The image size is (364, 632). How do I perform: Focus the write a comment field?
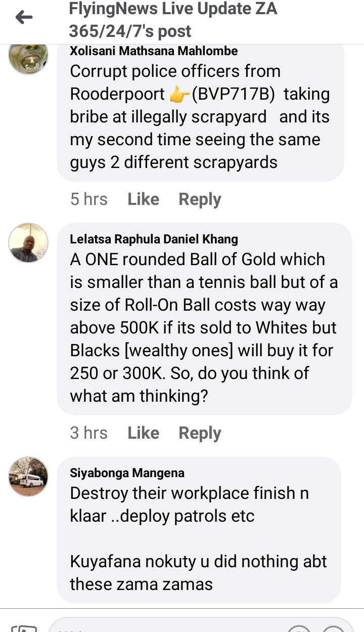coord(167,627)
